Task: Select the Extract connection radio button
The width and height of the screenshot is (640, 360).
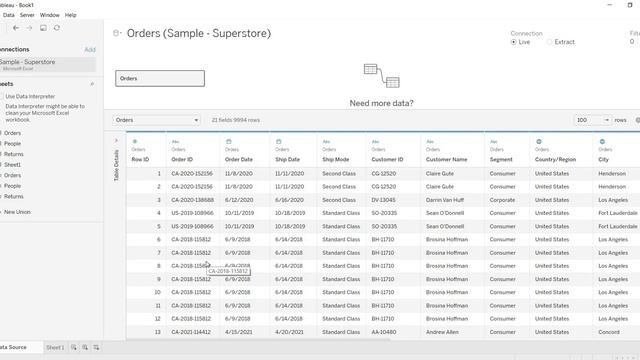Action: [549, 42]
